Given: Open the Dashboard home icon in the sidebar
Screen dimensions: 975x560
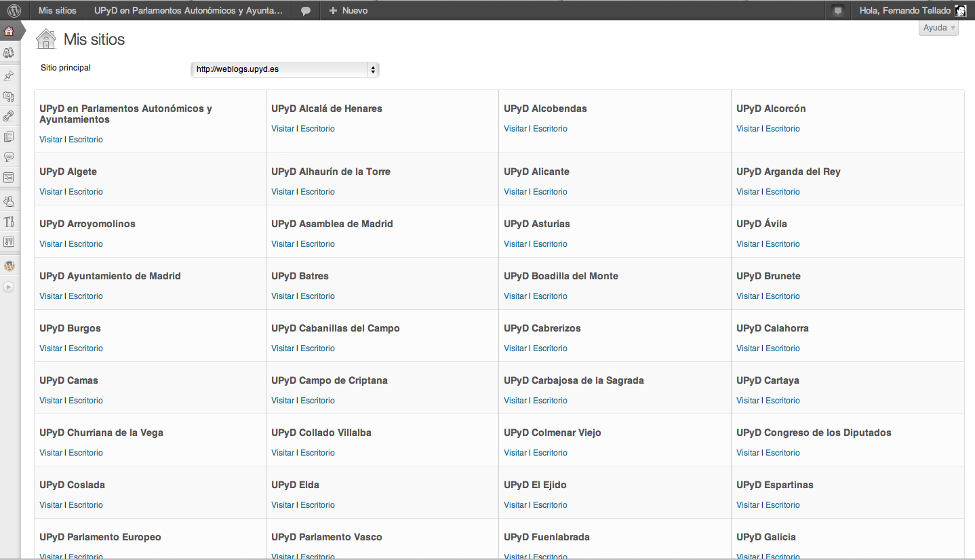Looking at the screenshot, I should click(9, 31).
